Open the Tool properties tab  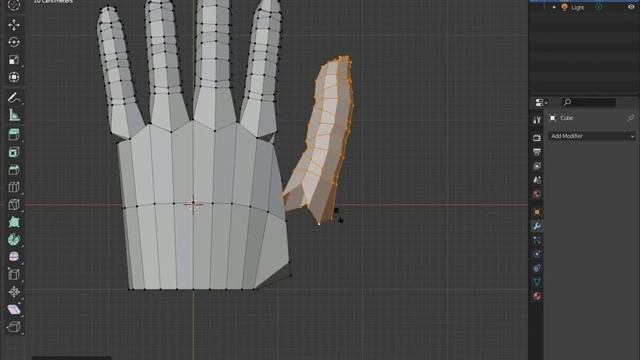[x=537, y=120]
